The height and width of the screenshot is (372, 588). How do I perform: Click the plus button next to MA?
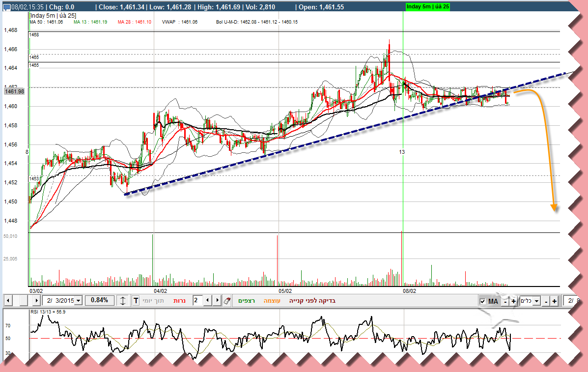tap(513, 301)
